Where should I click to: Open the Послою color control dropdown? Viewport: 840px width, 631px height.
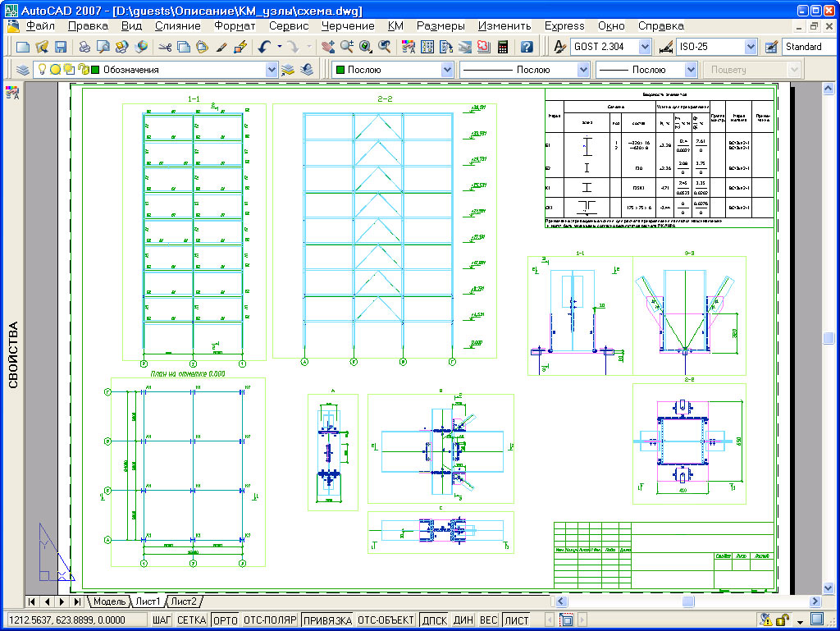point(447,71)
